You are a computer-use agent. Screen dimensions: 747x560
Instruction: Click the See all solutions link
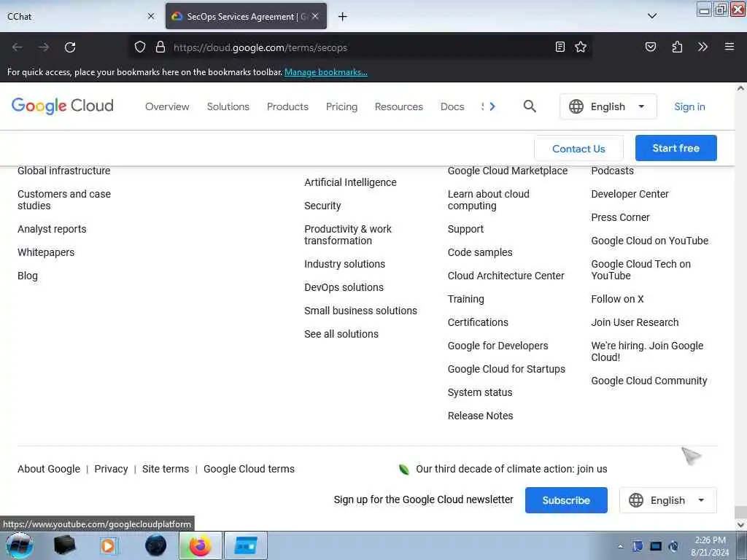point(341,334)
